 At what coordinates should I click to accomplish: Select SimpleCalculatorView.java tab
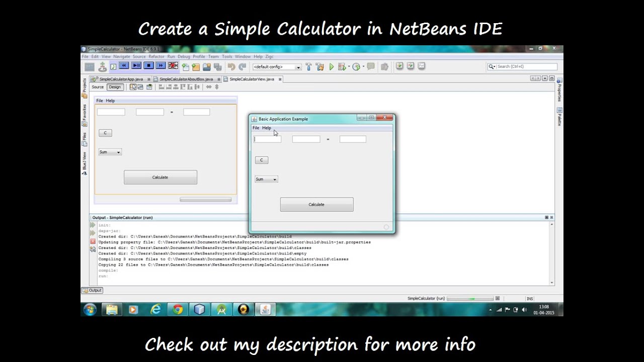coord(252,79)
